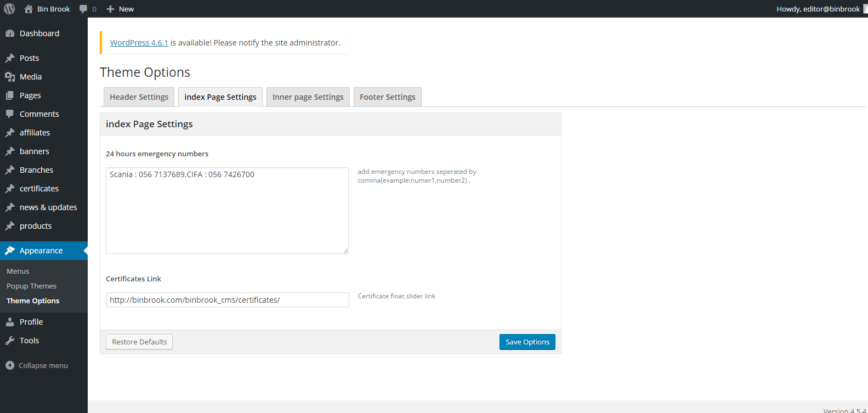Click the Pages icon in sidebar
Viewport: 868px width, 413px height.
(10, 95)
